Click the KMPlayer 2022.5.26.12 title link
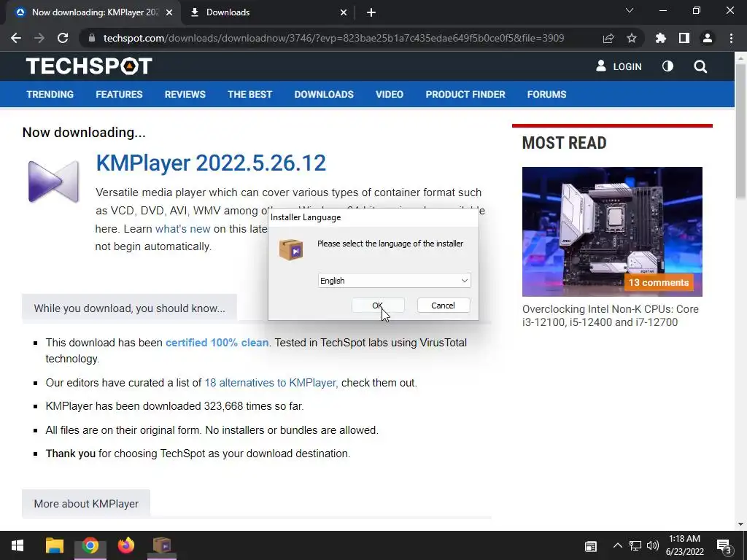Screen dimensions: 747x560 [211, 163]
